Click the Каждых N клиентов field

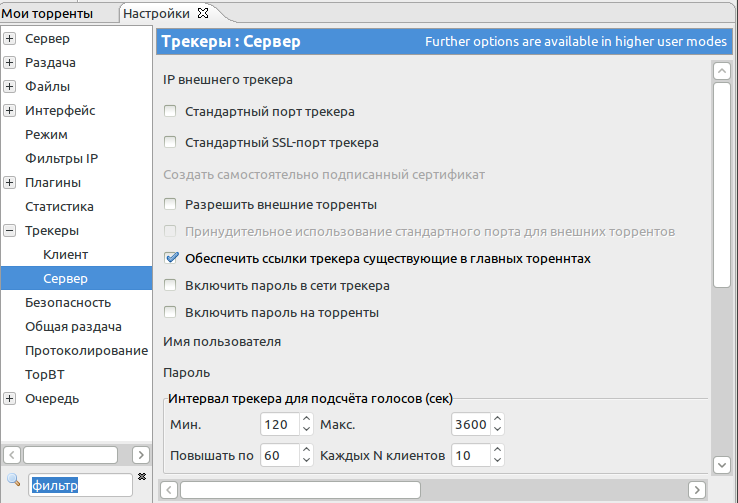tap(471, 455)
